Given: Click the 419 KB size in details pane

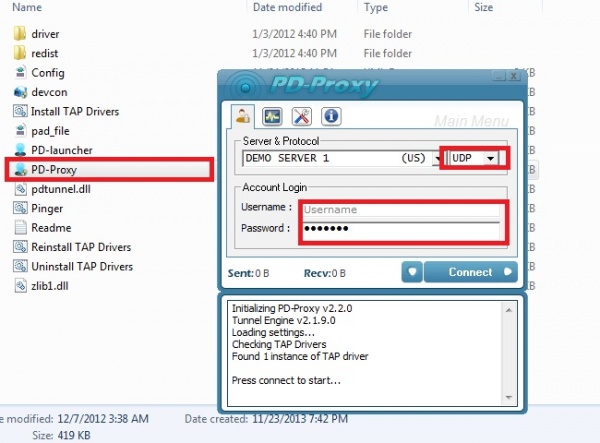Looking at the screenshot, I should (x=73, y=435).
